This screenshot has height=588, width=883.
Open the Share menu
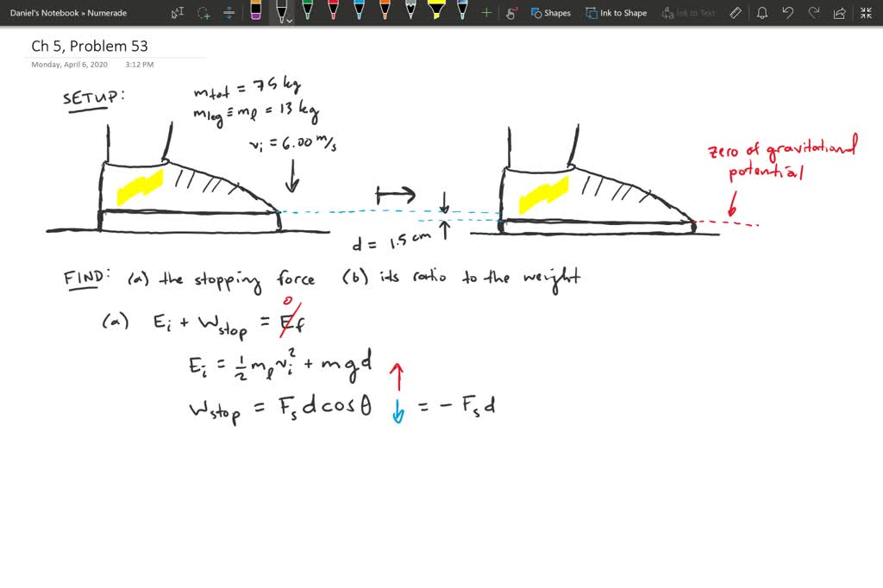[839, 13]
